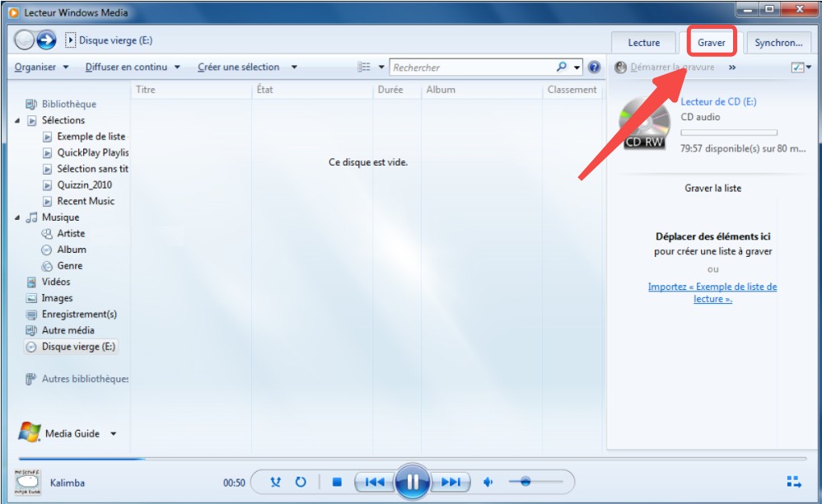Screen dimensions: 822x504
Task: Switch to the Graver tab
Action: pyautogui.click(x=712, y=43)
